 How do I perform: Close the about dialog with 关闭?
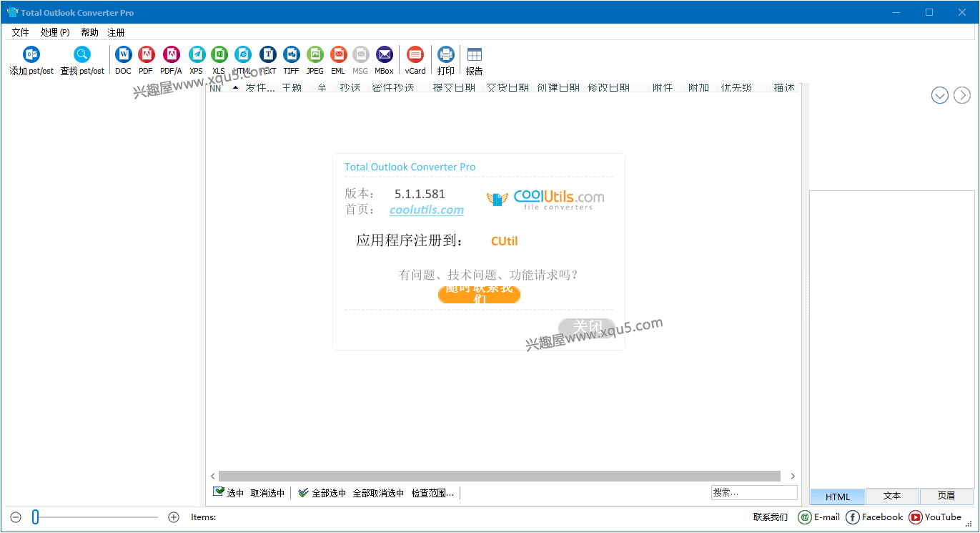[x=586, y=327]
